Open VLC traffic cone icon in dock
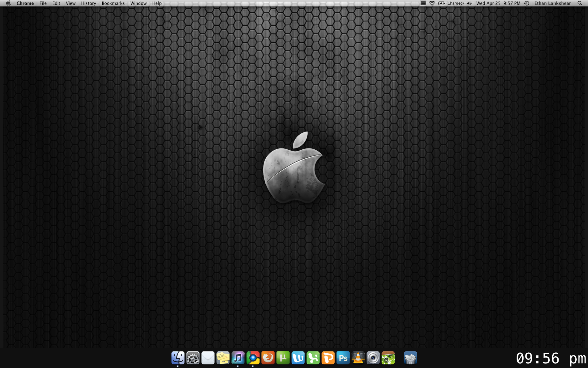The image size is (588, 368). [358, 358]
